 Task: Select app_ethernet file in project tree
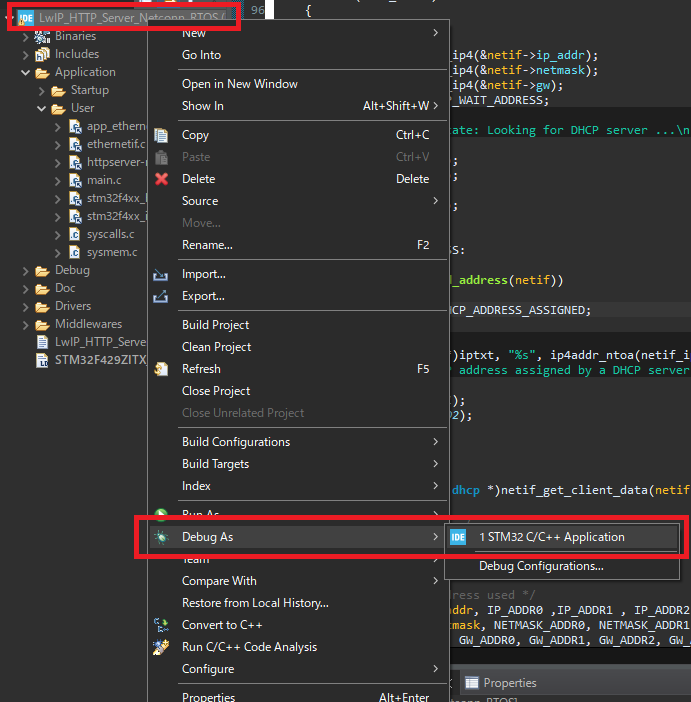(116, 126)
